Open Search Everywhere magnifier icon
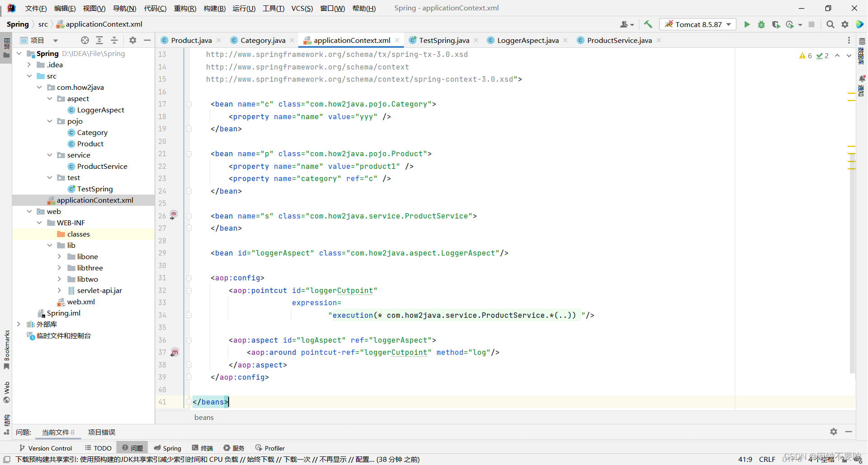Screen dimensions: 868x465 pos(830,24)
